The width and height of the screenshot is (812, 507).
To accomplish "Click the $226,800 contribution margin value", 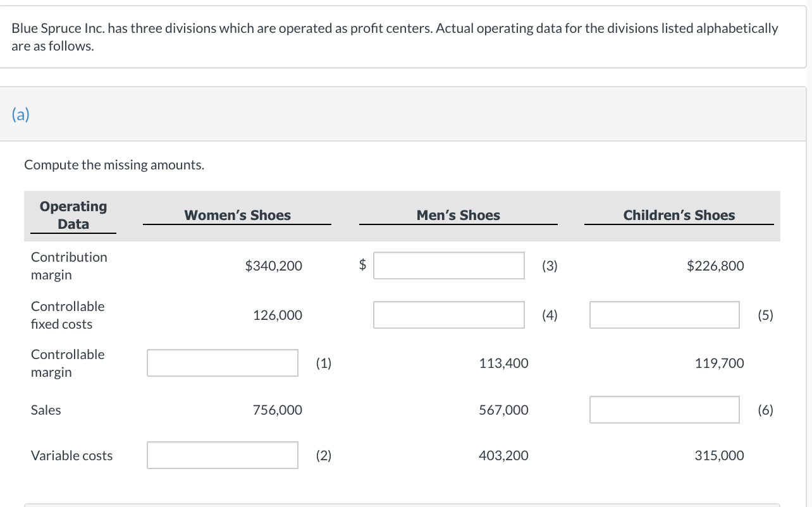I will 715,266.
